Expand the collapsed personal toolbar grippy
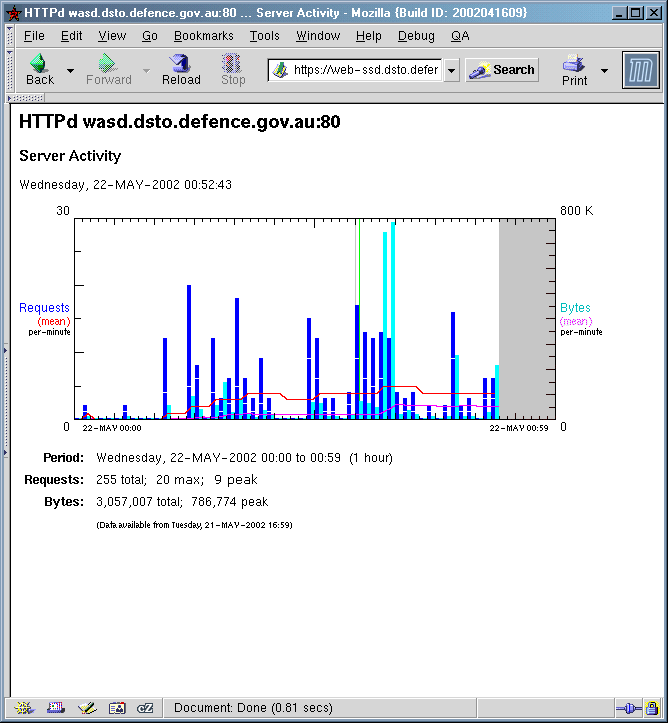668x723 pixels. click(x=26, y=98)
